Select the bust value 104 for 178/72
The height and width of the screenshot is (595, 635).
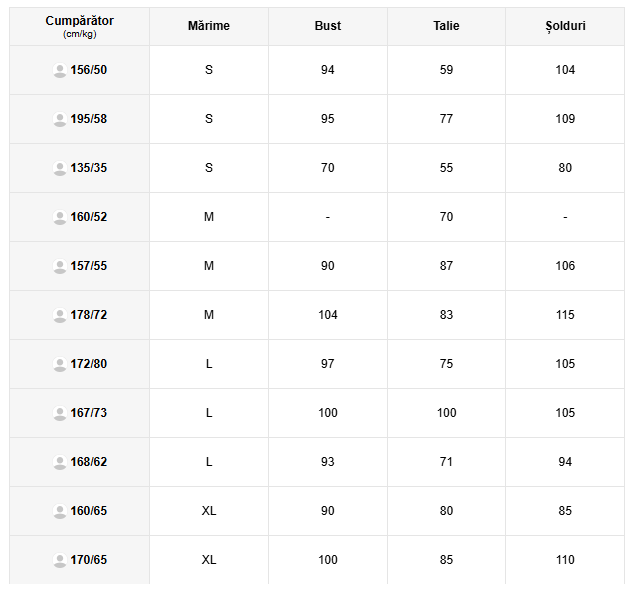coord(328,315)
